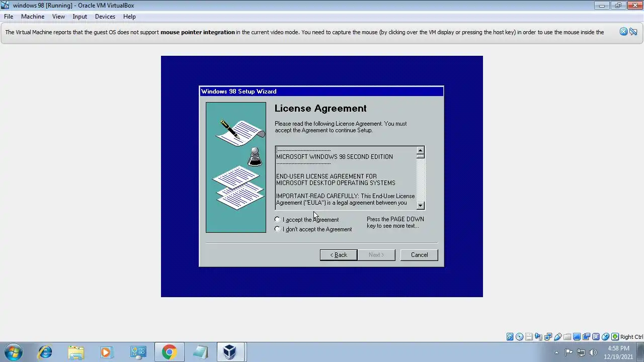644x362 pixels.
Task: Click the Right Ctrl host key label
Action: (x=631, y=337)
